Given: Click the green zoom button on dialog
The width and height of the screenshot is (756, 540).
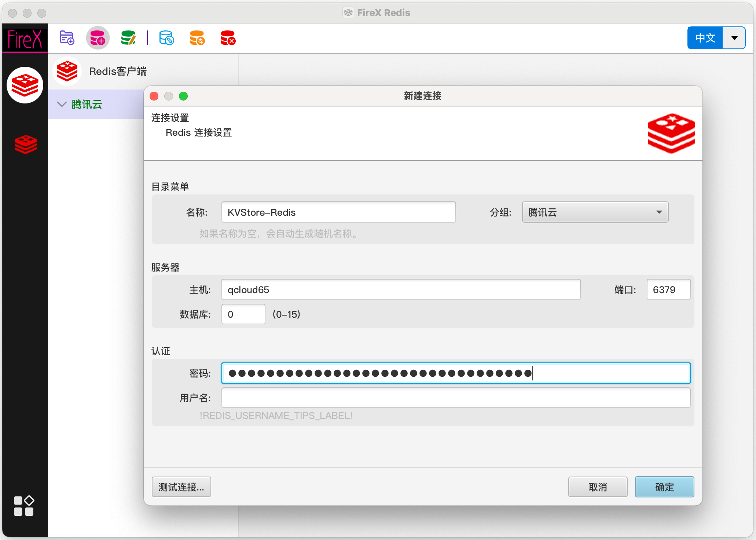Looking at the screenshot, I should tap(183, 96).
